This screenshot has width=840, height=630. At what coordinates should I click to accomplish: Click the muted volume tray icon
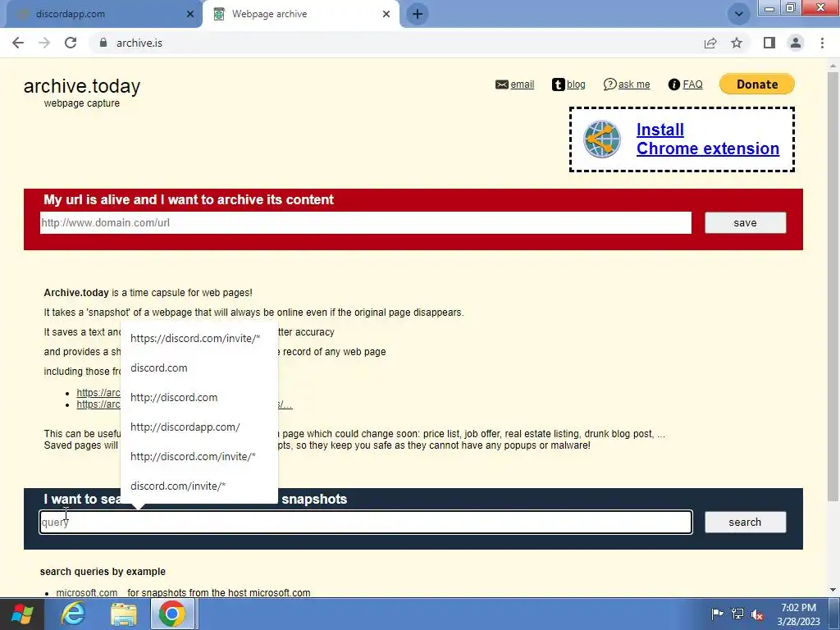[x=757, y=614]
